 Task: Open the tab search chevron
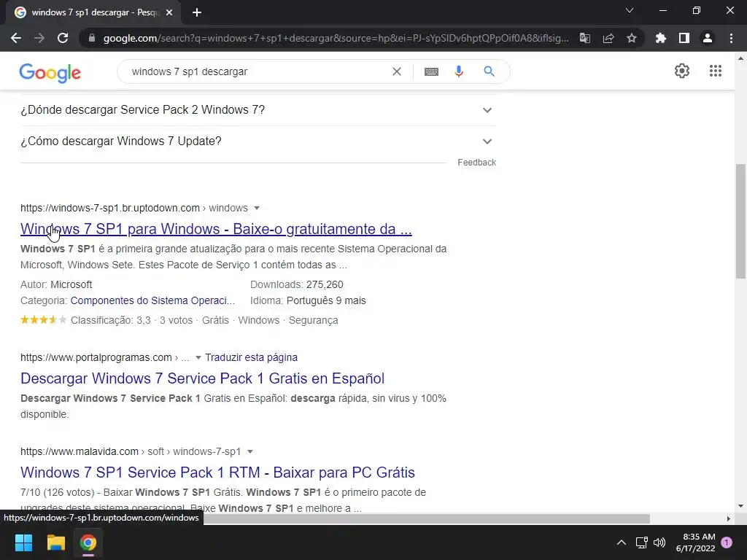(x=630, y=10)
